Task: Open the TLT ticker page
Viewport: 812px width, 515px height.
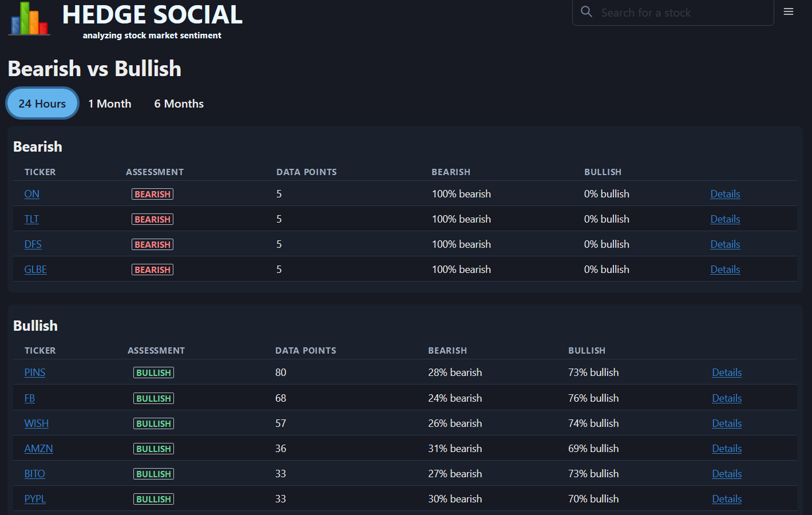Action: pyautogui.click(x=31, y=219)
